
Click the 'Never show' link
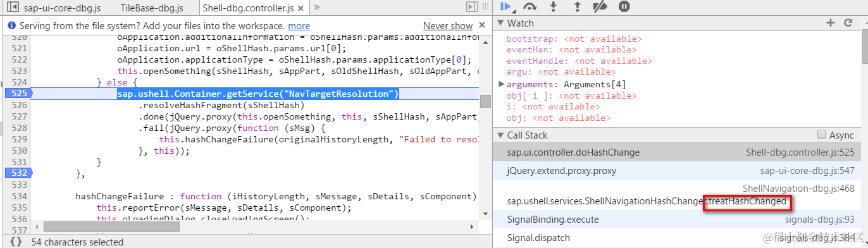point(448,26)
